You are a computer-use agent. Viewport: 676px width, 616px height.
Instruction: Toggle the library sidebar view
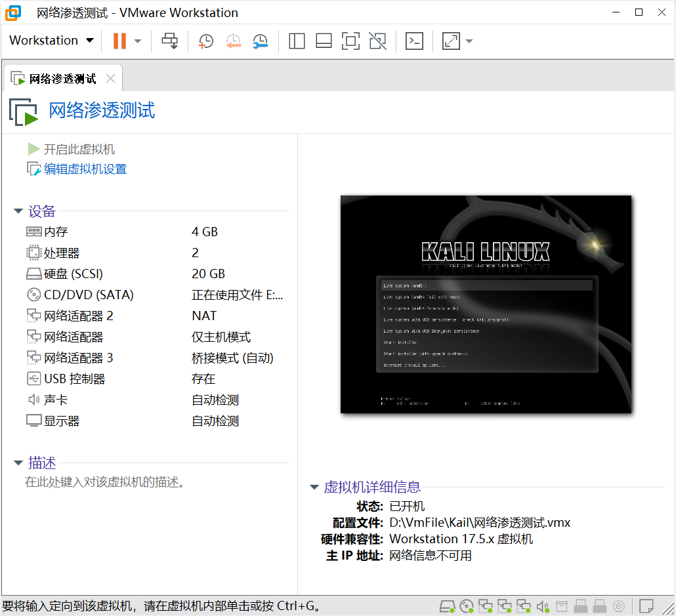coord(297,41)
